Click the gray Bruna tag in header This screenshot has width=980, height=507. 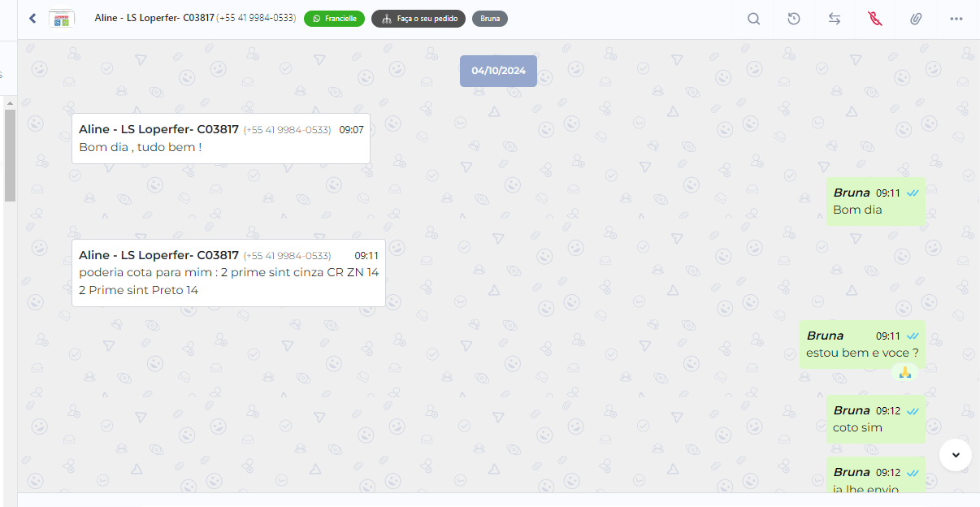[490, 18]
